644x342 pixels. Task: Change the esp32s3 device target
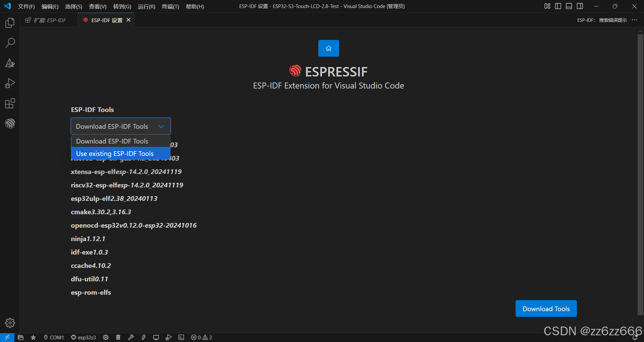pyautogui.click(x=84, y=337)
